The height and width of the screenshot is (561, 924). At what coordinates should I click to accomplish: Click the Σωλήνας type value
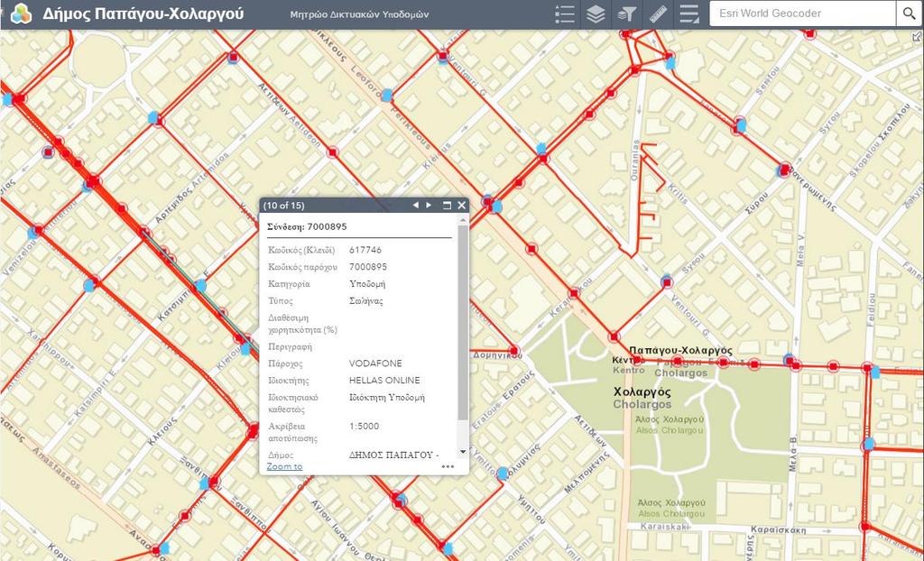pyautogui.click(x=366, y=301)
